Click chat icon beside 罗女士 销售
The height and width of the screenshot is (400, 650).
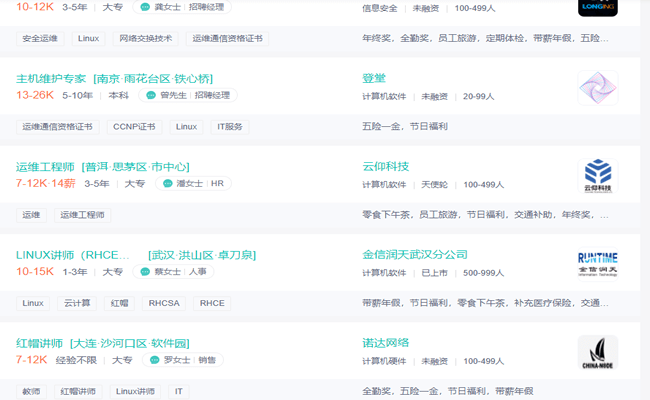(154, 360)
